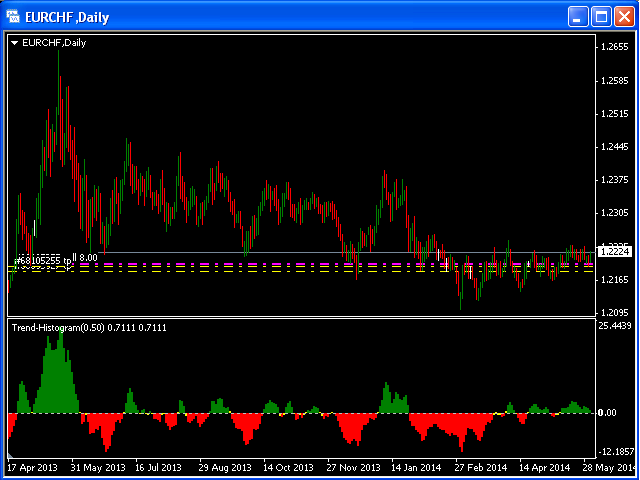Screen dimensions: 640x480
Task: Click histogram scale value -12.1857
Action: (618, 452)
